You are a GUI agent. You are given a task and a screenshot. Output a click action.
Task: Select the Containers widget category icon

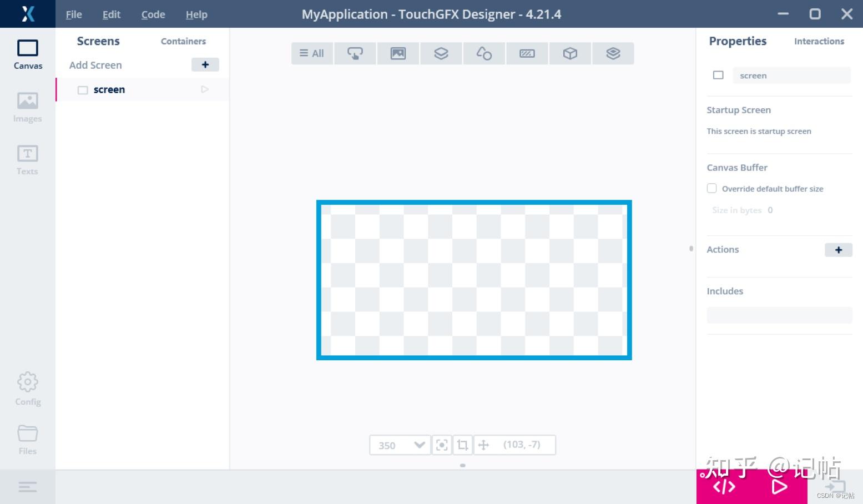[441, 53]
